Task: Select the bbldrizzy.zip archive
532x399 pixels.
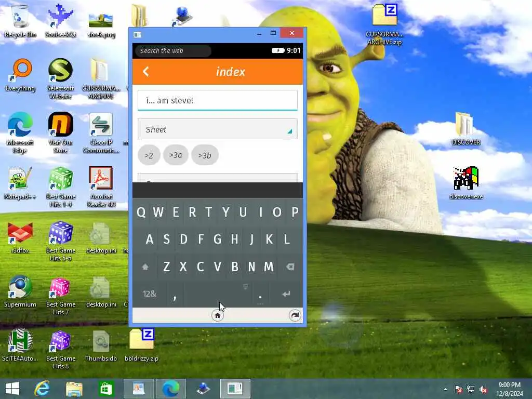Action: [141, 345]
